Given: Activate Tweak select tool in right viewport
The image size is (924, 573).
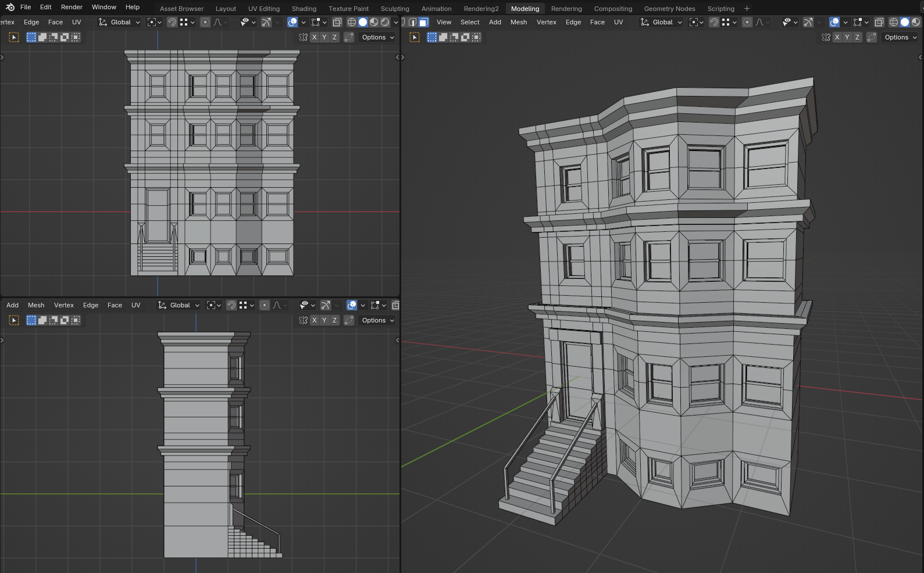Looking at the screenshot, I should 415,37.
